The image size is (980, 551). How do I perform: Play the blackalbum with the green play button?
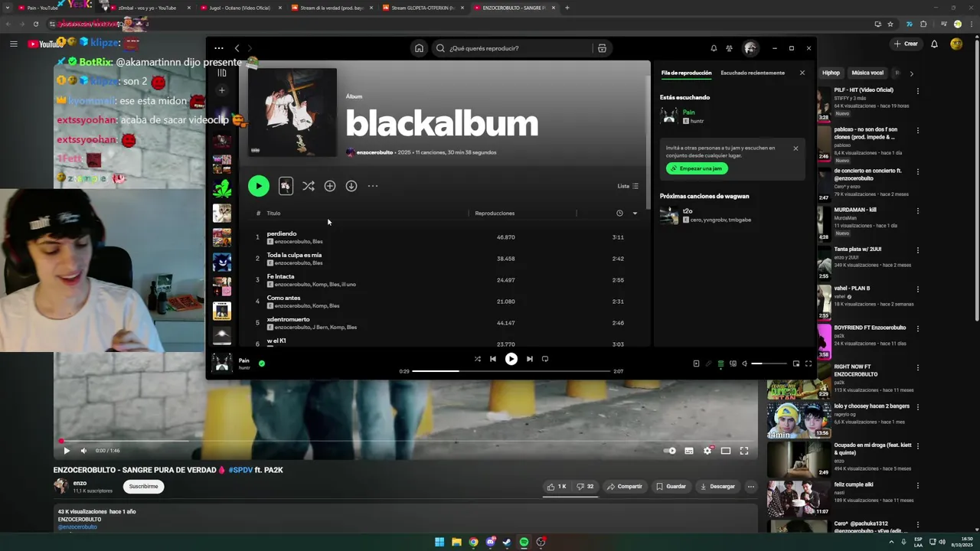pos(259,186)
